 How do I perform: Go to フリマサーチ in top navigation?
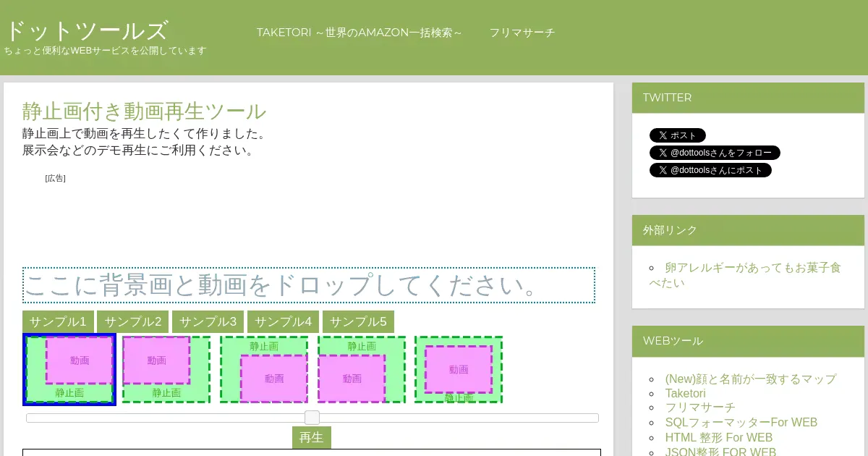click(522, 33)
